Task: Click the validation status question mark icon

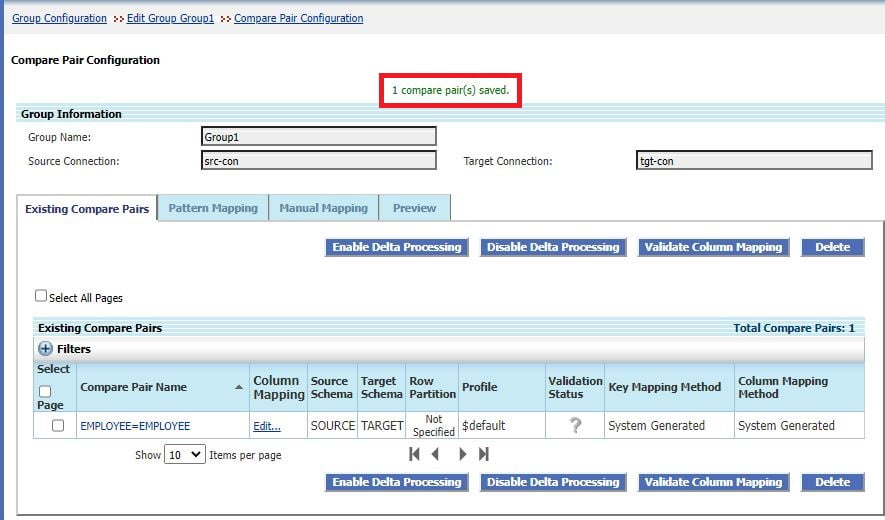Action: point(575,425)
